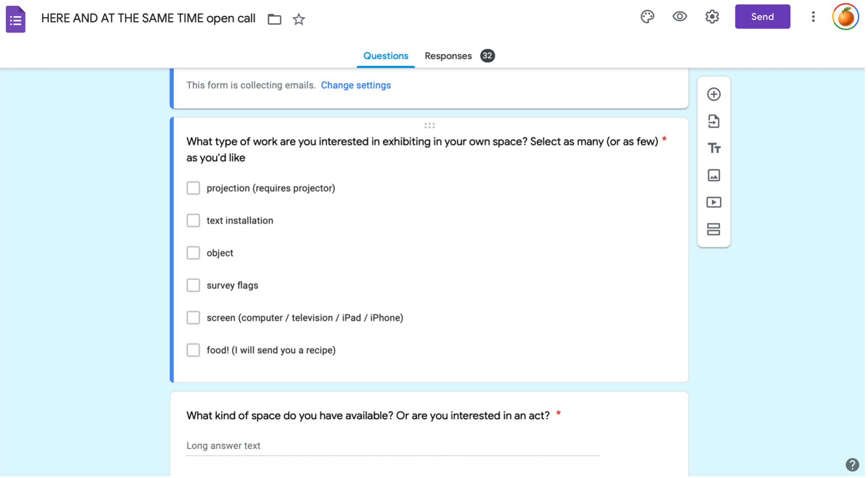Move form to folder
This screenshot has height=478, width=868.
pyautogui.click(x=274, y=19)
